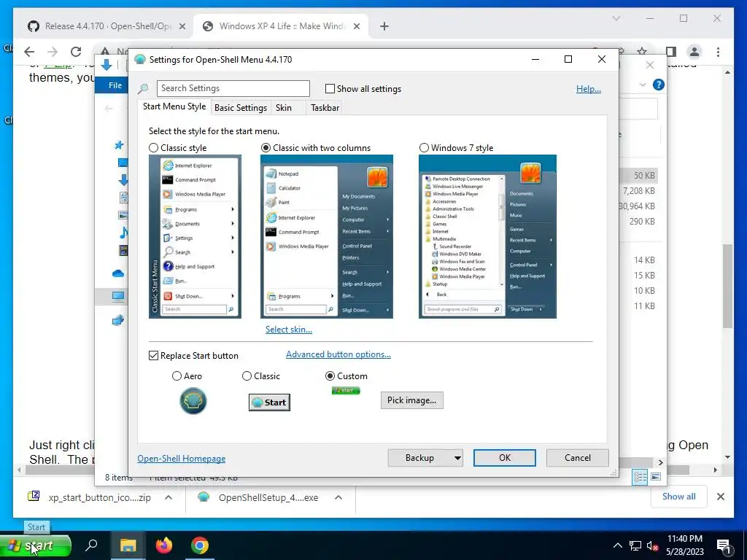Confirm settings with the OK button
747x560 pixels.
[x=505, y=458]
